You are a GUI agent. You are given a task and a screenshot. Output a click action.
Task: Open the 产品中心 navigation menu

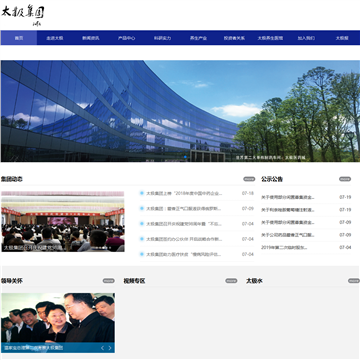(127, 38)
